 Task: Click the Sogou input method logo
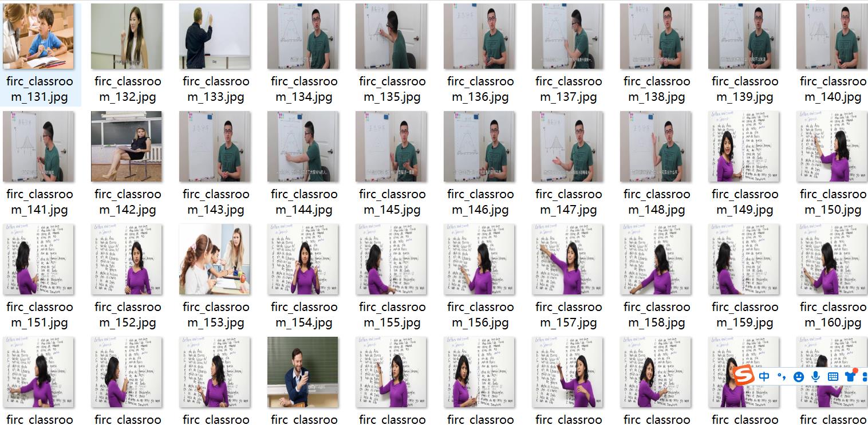743,376
